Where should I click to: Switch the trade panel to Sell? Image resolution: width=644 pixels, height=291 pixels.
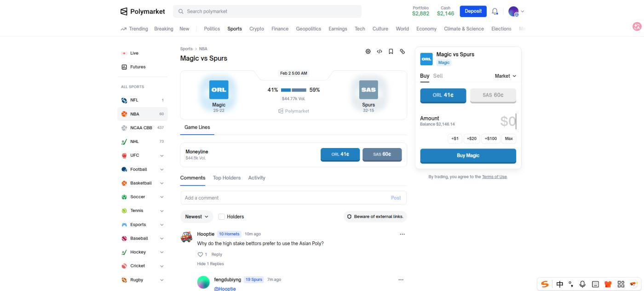pos(438,76)
